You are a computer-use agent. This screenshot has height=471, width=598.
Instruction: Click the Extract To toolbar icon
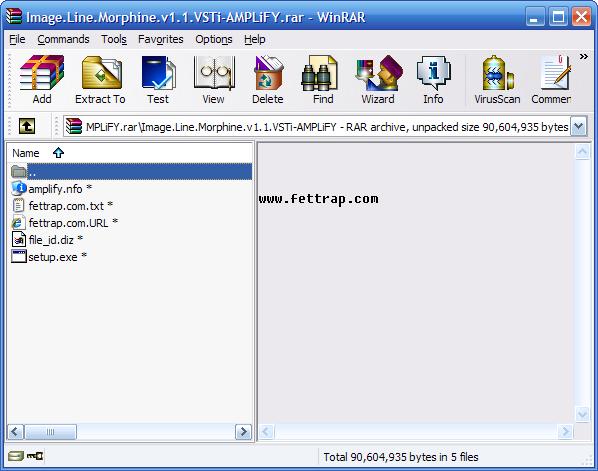point(100,80)
